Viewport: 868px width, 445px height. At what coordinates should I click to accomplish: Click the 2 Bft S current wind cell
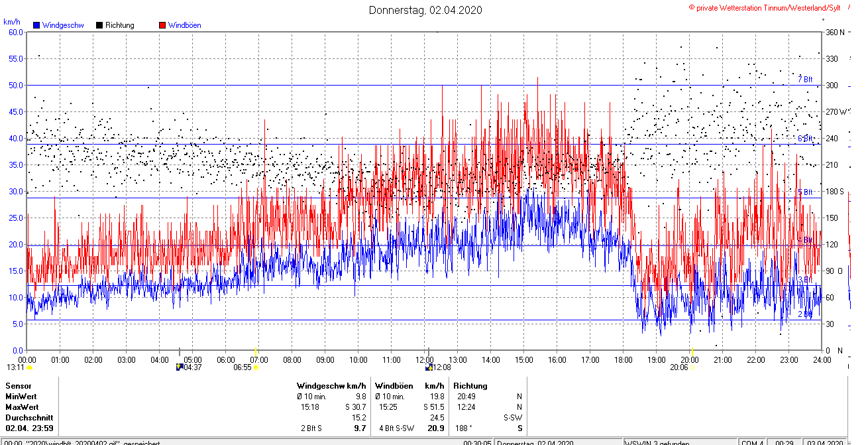point(310,428)
